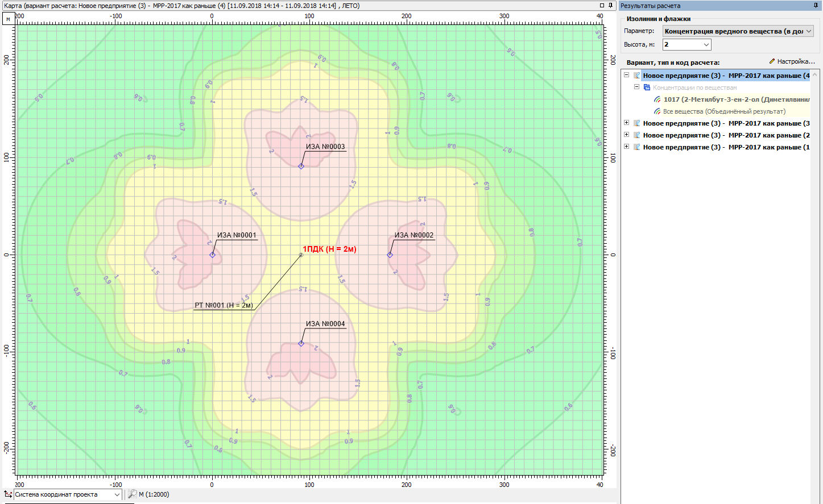Select emission source ИЗА №0003 marker
The width and height of the screenshot is (823, 504).
[x=301, y=166]
